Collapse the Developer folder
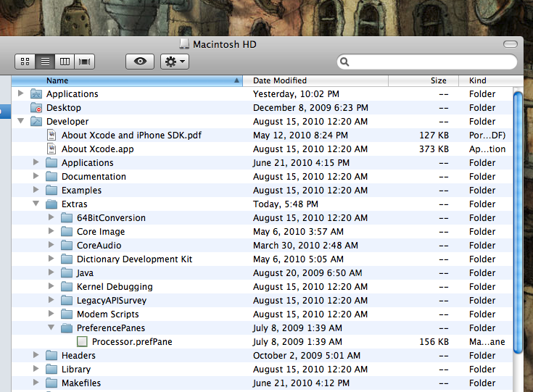 point(21,120)
